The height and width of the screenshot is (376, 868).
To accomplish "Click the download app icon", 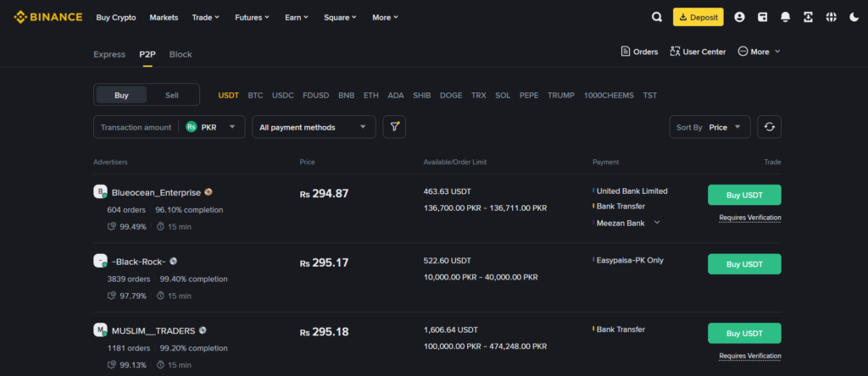I will pos(808,17).
